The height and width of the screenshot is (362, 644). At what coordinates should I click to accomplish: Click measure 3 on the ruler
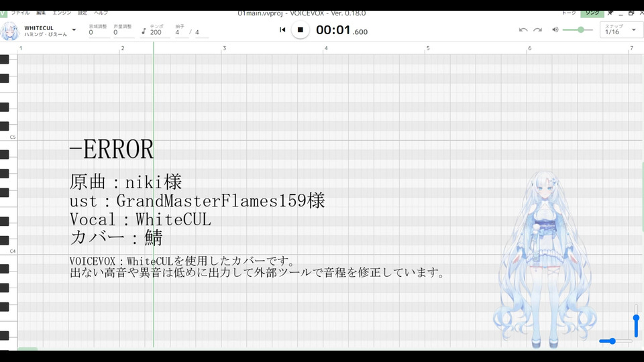(x=224, y=48)
